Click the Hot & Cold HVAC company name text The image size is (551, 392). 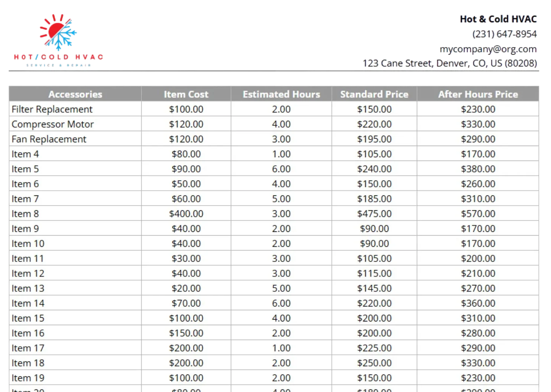498,19
